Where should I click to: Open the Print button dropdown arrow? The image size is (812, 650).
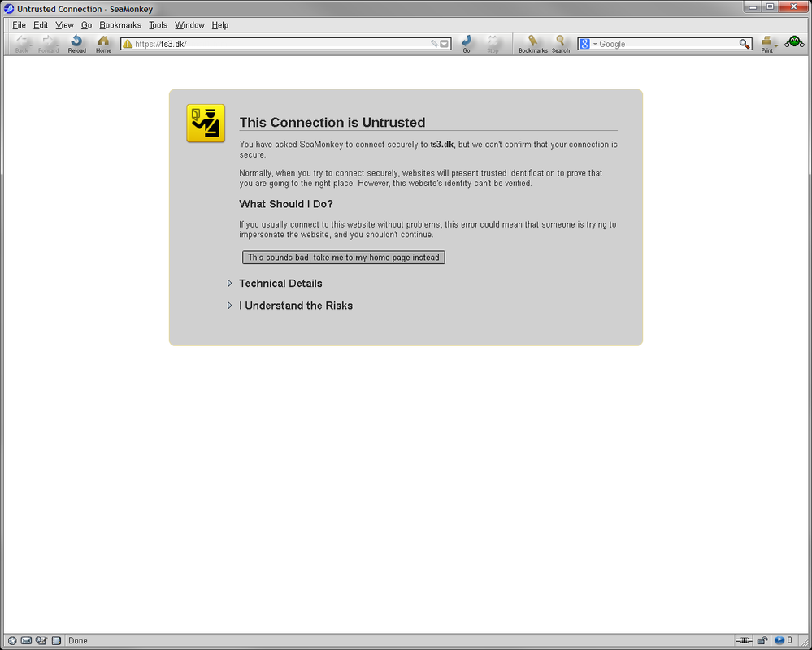tap(776, 45)
